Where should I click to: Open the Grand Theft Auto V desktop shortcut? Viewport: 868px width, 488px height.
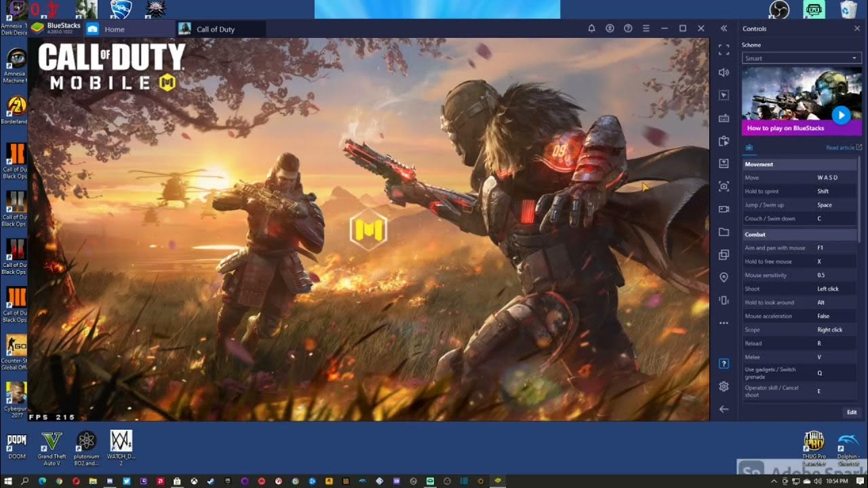52,448
